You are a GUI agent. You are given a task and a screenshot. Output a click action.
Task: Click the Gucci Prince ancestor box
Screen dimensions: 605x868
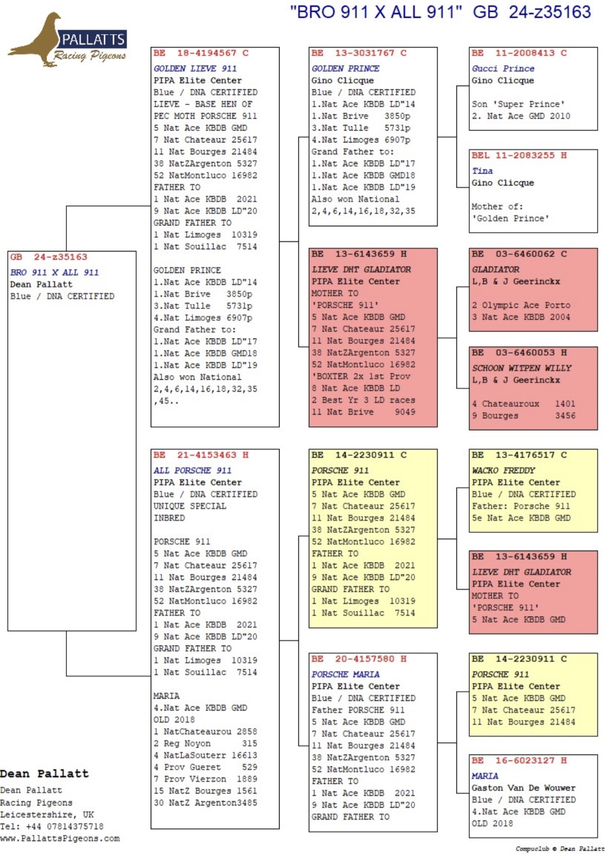pos(533,88)
